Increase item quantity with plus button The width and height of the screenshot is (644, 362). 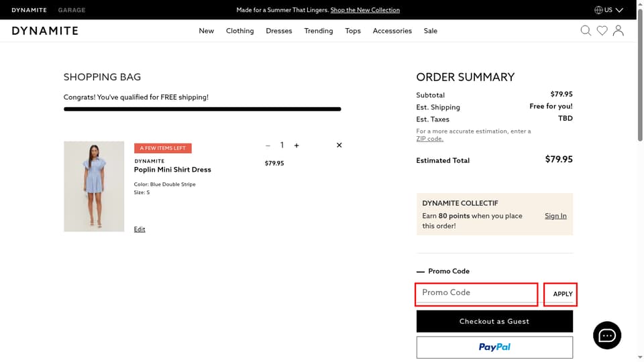(297, 145)
